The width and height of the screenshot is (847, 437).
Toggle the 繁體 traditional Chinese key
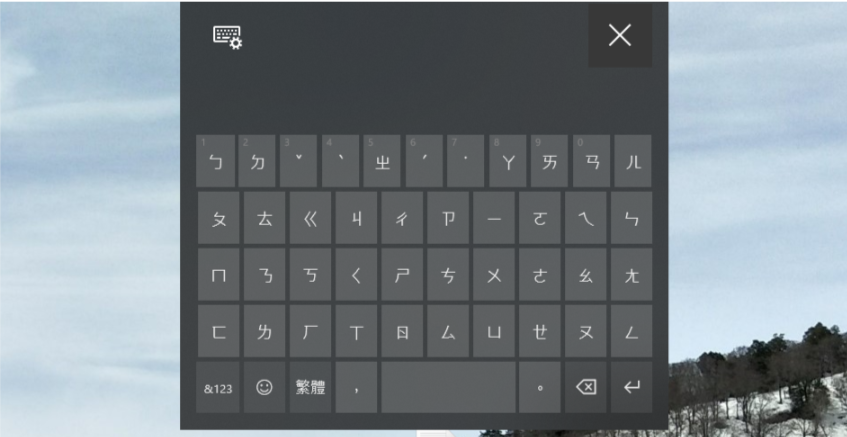coord(310,387)
